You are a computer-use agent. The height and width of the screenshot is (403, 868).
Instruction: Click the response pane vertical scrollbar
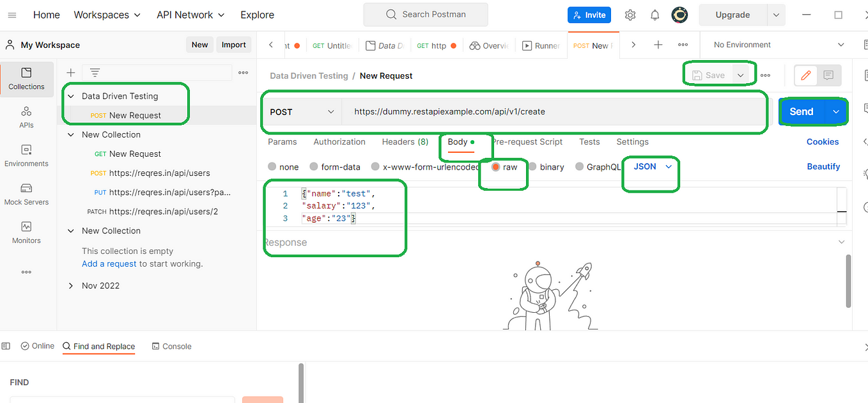[849, 280]
